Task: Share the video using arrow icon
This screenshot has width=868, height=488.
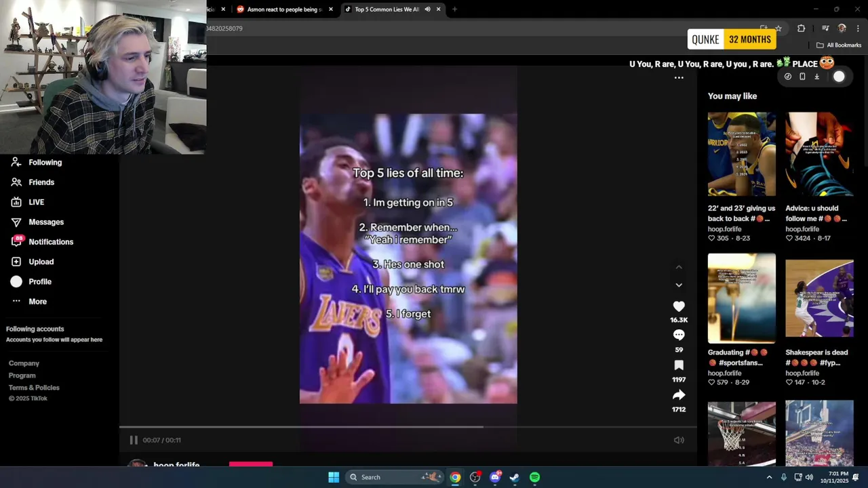Action: (x=679, y=394)
